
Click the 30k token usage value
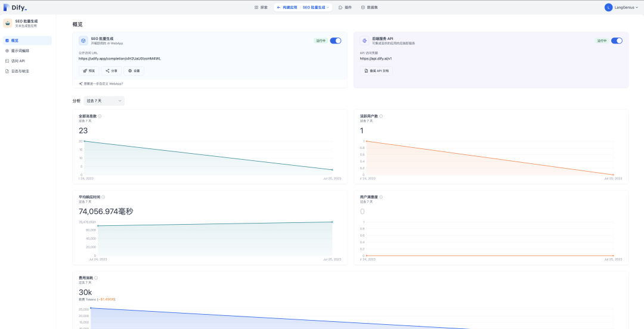(x=85, y=293)
